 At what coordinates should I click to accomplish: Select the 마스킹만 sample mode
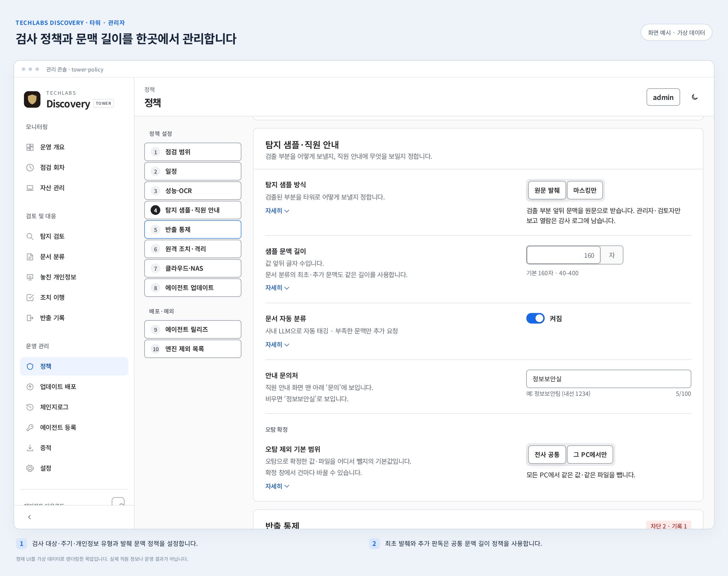pos(585,190)
